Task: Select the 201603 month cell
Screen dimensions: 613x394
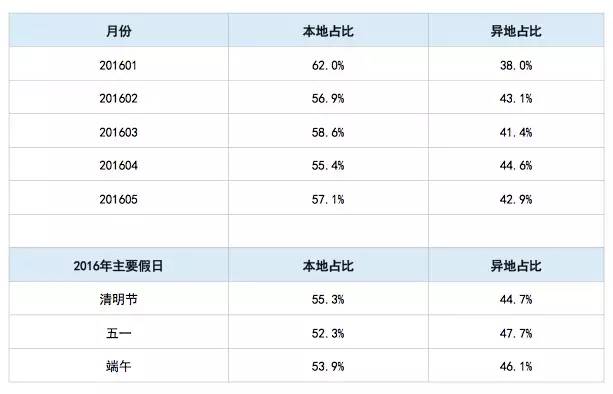Action: pyautogui.click(x=118, y=132)
